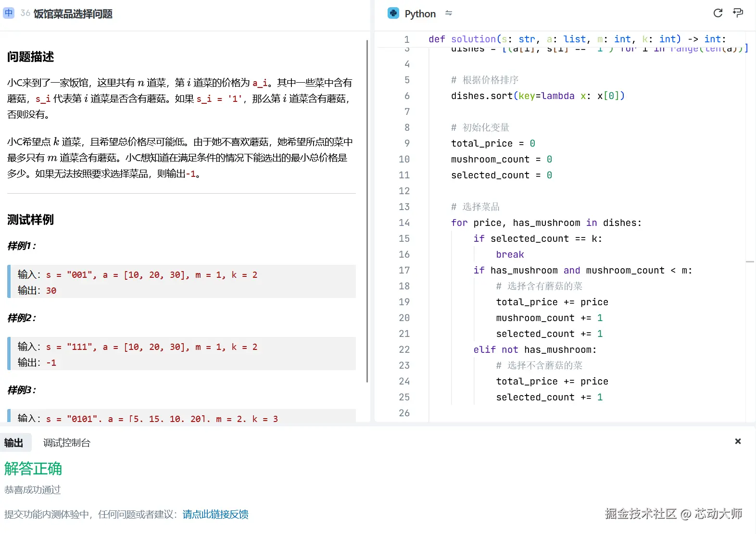Open the comment/chat bubbles icon

(x=738, y=13)
